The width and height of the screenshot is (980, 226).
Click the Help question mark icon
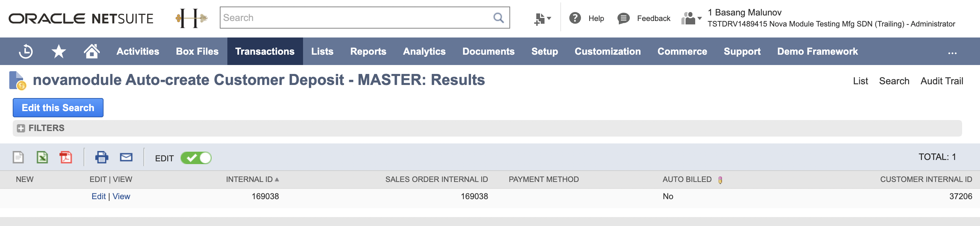point(575,18)
